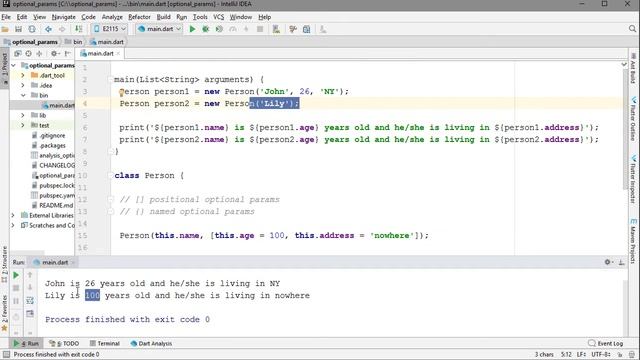This screenshot has height=360, width=640.
Task: Hide the project tool window
Action: pos(67,53)
